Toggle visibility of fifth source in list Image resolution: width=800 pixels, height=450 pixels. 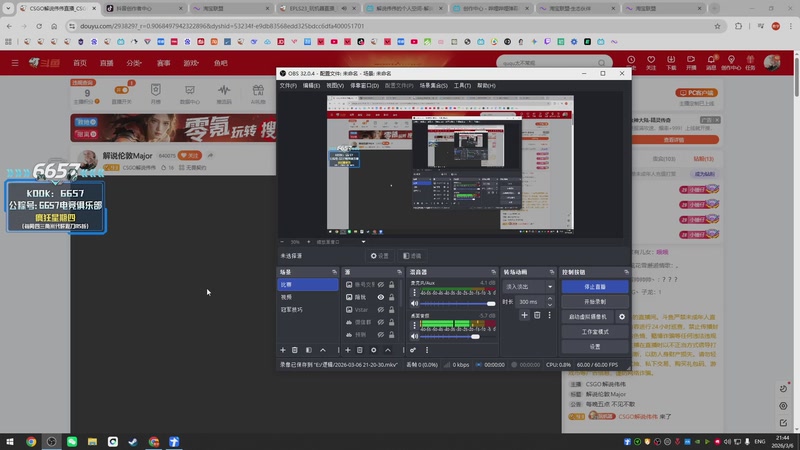[x=381, y=335]
